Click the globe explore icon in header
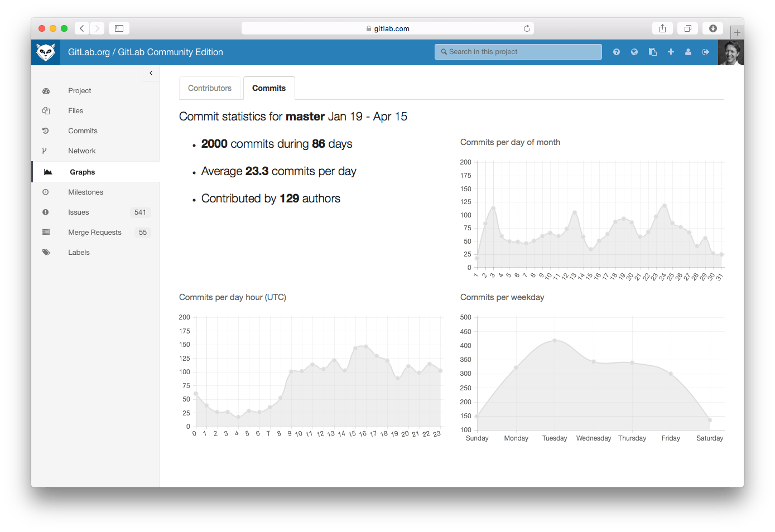The height and width of the screenshot is (532, 775). point(634,51)
